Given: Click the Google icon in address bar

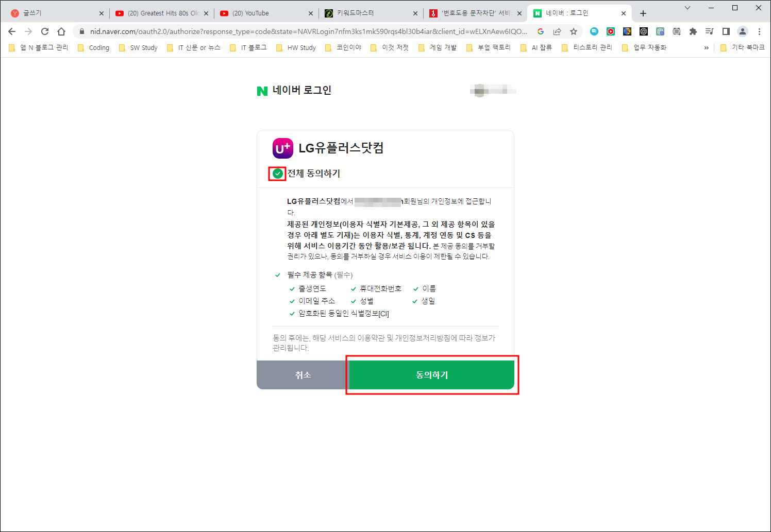Looking at the screenshot, I should (x=541, y=31).
